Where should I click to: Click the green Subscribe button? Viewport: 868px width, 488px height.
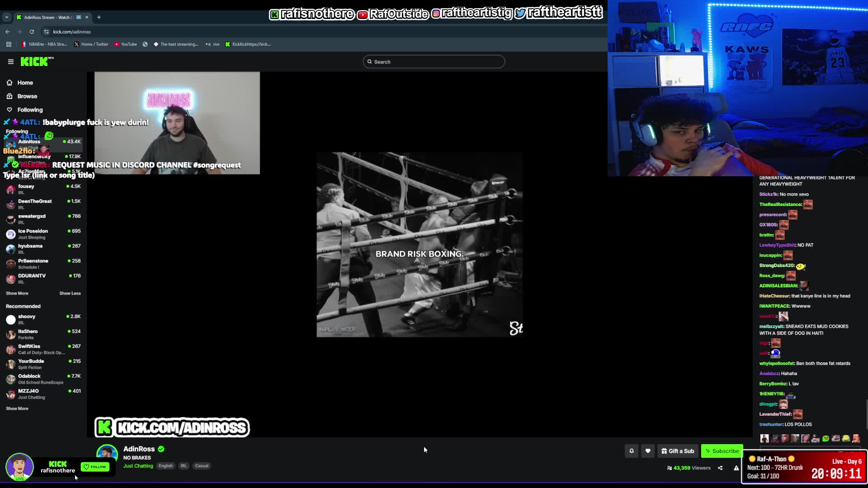tap(722, 451)
